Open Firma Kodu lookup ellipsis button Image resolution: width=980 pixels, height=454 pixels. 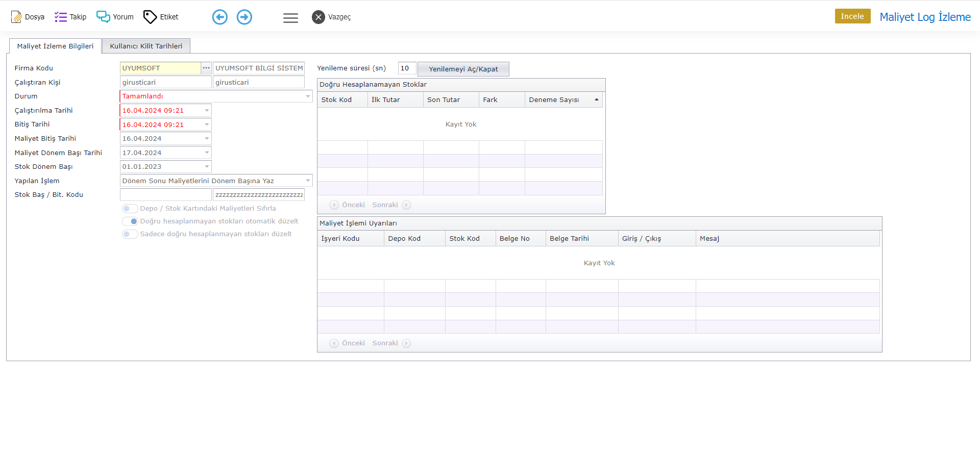(206, 68)
